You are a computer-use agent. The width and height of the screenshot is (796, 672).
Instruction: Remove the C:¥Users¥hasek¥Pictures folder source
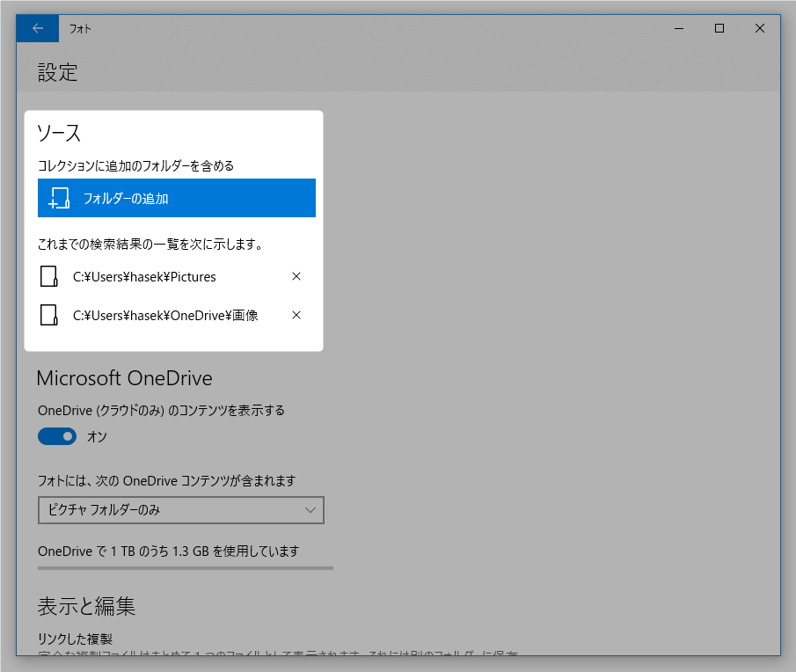pos(296,276)
